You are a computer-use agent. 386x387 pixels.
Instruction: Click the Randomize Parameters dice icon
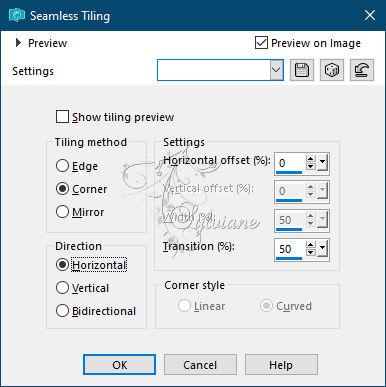(x=332, y=70)
